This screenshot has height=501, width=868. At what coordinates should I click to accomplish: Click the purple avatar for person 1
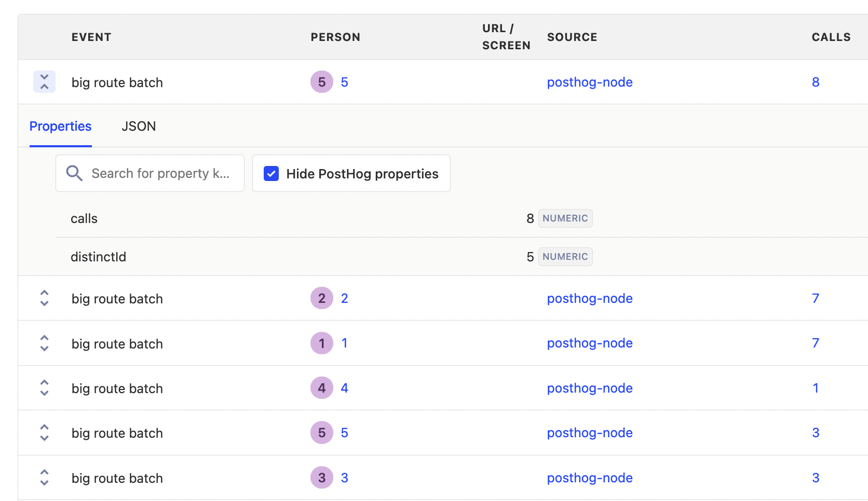coord(322,343)
